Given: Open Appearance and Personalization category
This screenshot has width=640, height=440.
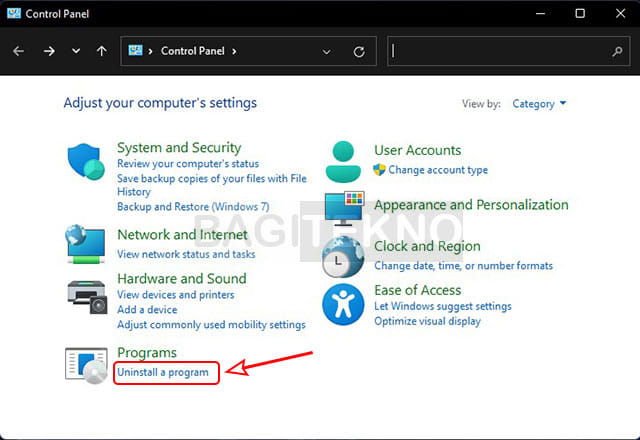Looking at the screenshot, I should click(471, 204).
